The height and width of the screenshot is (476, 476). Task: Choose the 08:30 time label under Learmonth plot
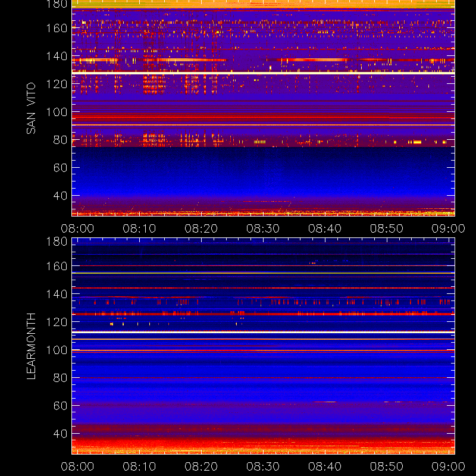263,466
